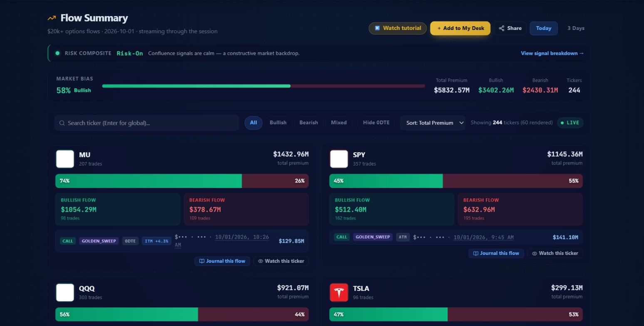
Task: Click the SPY ATM tag
Action: click(x=403, y=237)
